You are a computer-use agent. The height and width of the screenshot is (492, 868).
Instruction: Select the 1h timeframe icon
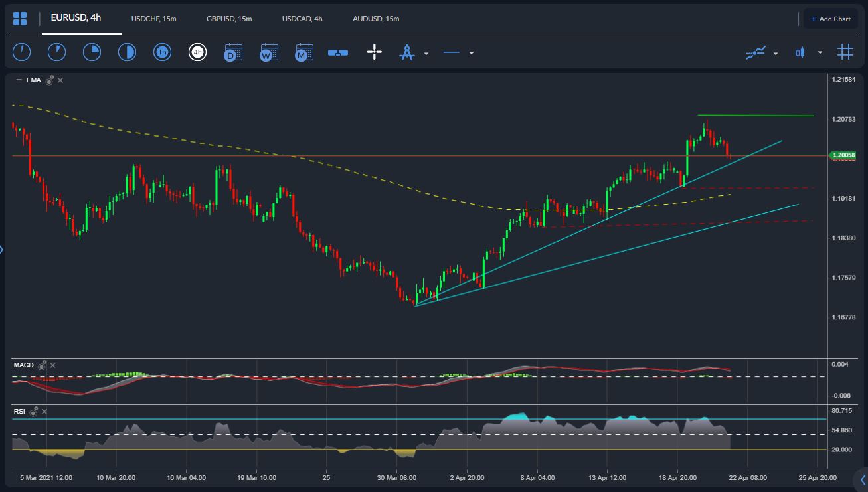click(163, 52)
